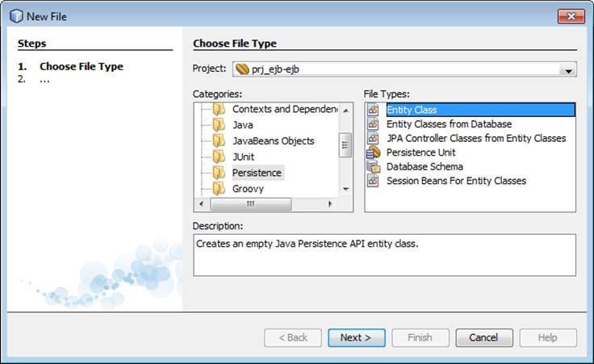Click the Entity Class file type icon
The height and width of the screenshot is (364, 594).
pos(373,110)
